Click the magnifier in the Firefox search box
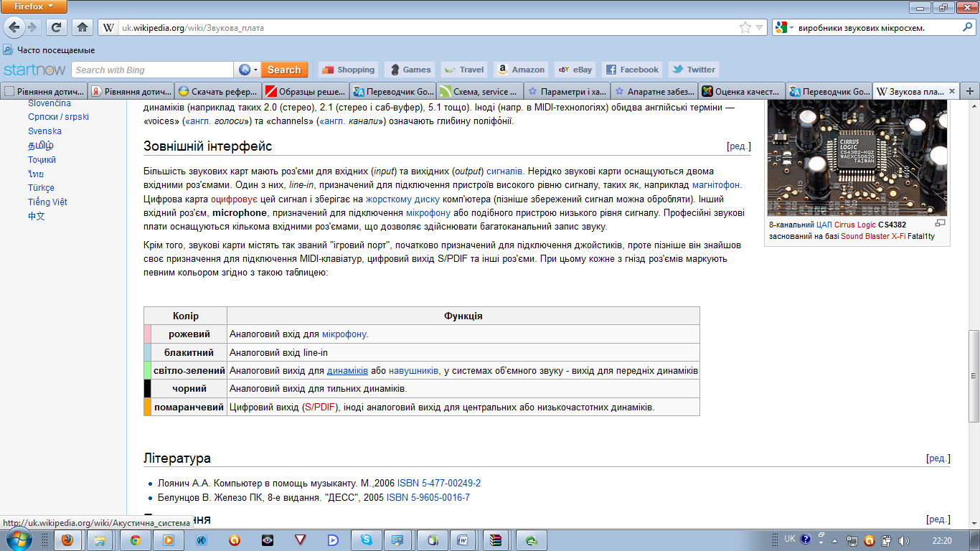 coord(966,27)
